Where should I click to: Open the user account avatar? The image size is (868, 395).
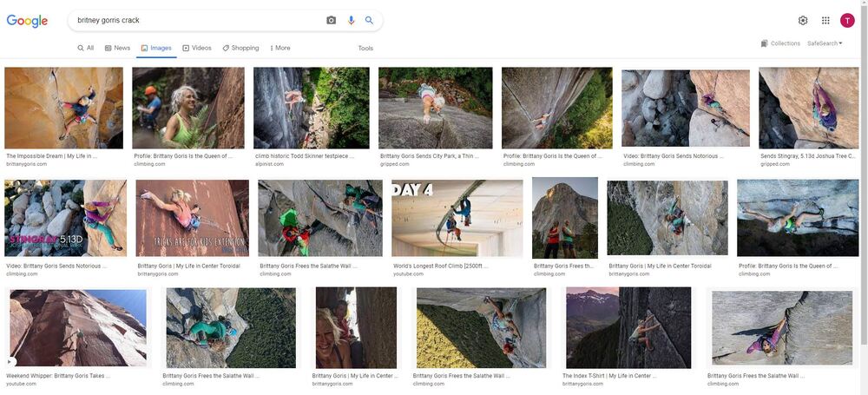coord(847,21)
